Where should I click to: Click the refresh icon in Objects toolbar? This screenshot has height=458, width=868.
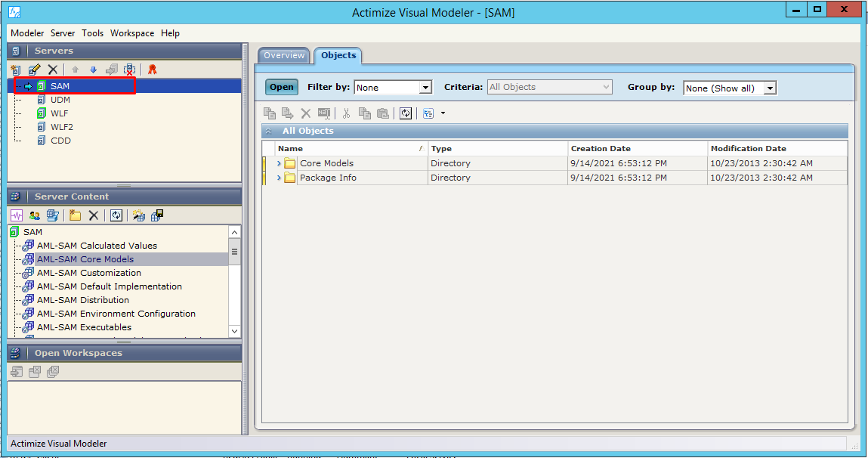tap(406, 113)
